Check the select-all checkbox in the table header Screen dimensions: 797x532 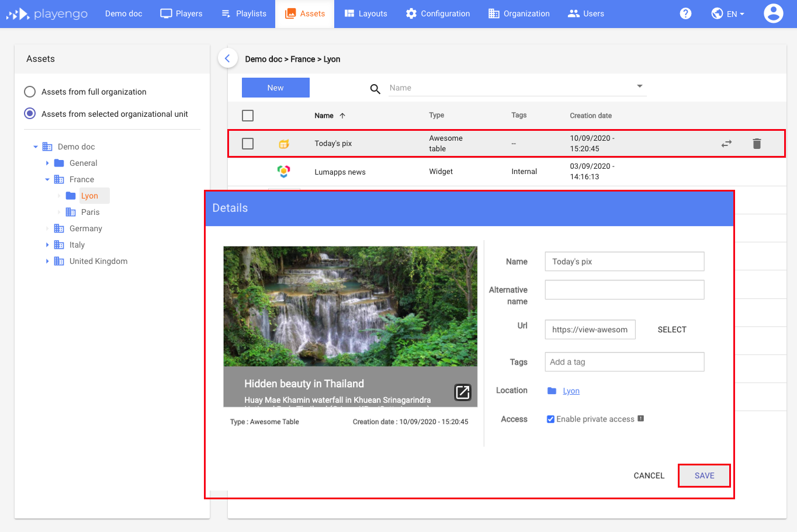(x=247, y=115)
